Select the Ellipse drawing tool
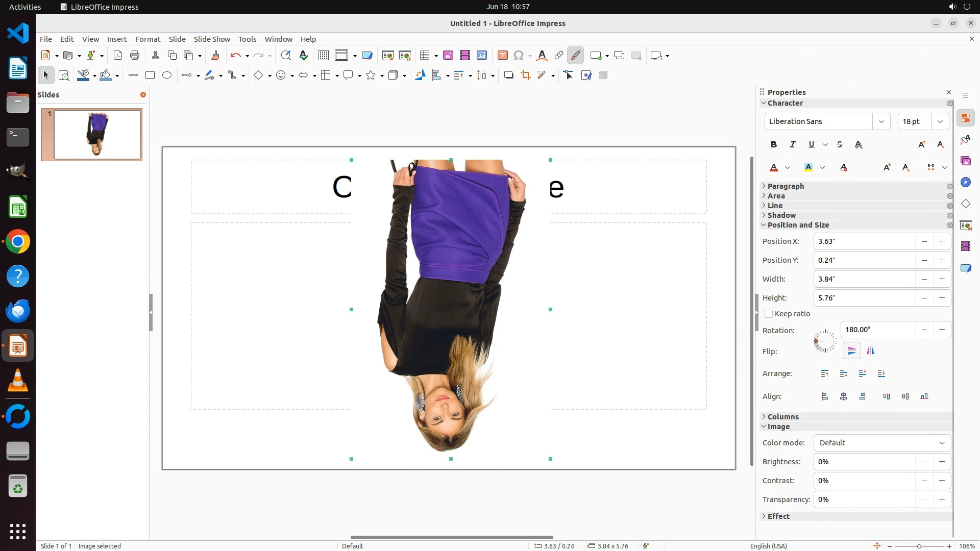980x551 pixels. [x=167, y=76]
